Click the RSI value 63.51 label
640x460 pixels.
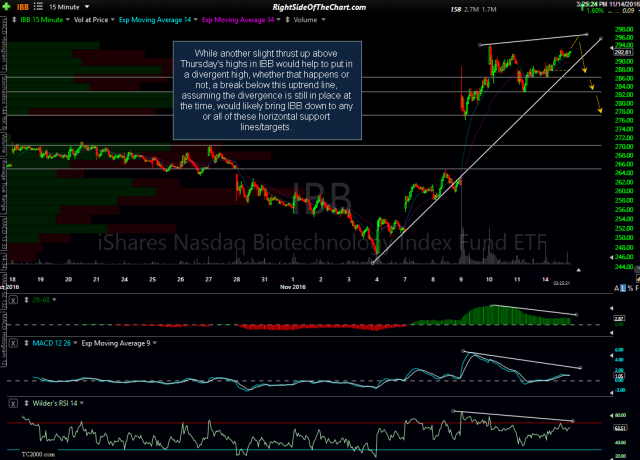pyautogui.click(x=620, y=428)
